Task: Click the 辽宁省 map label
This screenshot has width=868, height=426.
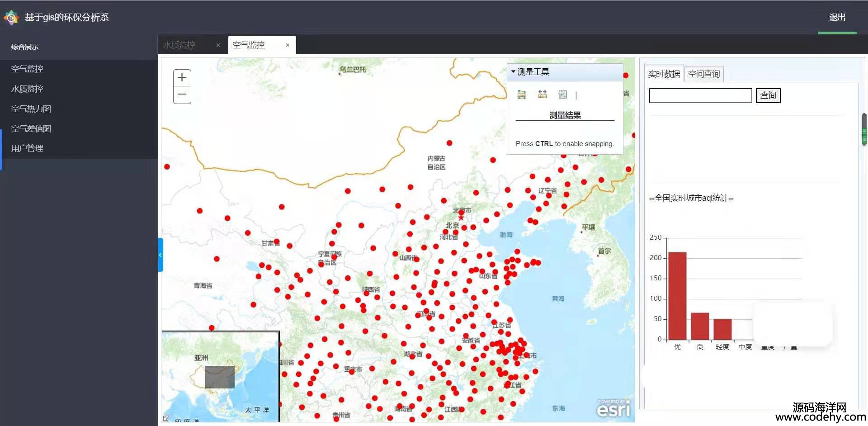Action: [547, 190]
